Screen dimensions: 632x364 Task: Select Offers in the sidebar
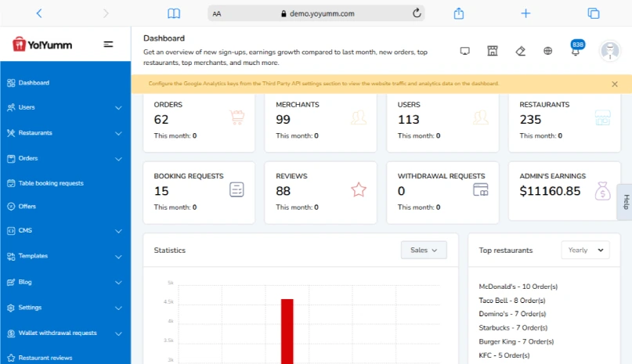click(27, 207)
